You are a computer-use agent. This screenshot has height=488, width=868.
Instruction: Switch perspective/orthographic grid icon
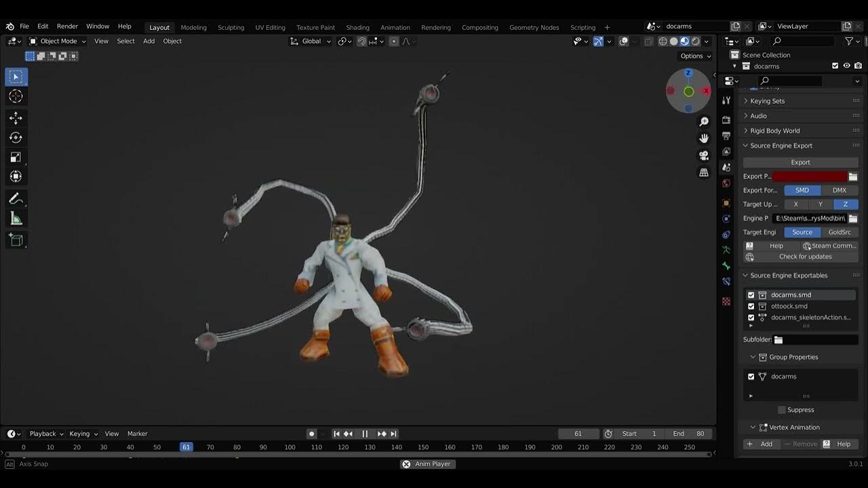(704, 172)
